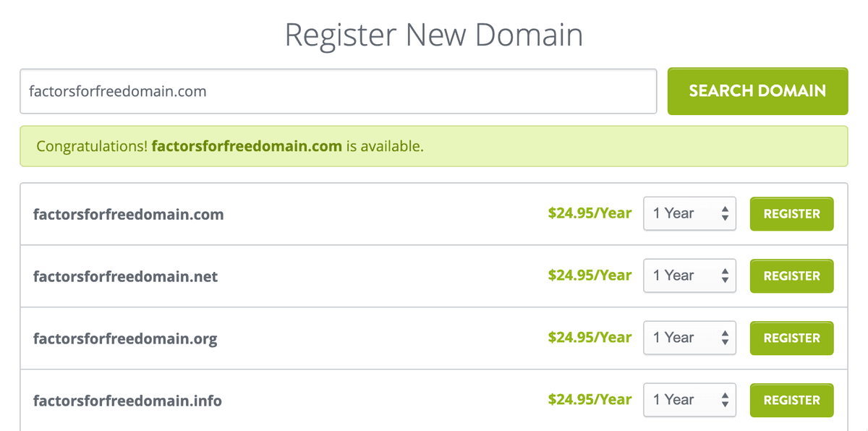Register the .info domain
The image size is (868, 431).
(791, 401)
